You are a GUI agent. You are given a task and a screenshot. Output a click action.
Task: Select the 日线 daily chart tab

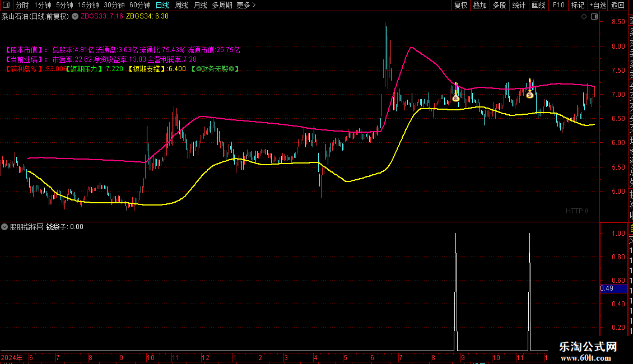tap(162, 5)
